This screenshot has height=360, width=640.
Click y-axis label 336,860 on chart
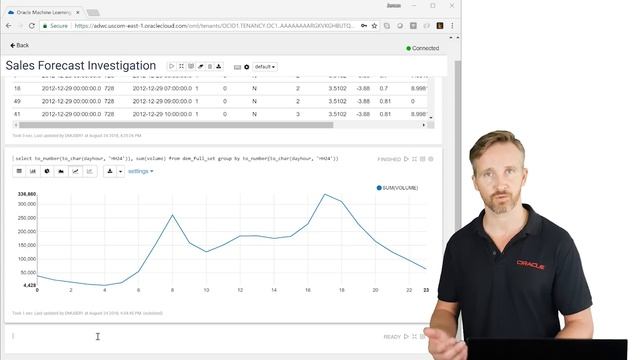click(27, 194)
